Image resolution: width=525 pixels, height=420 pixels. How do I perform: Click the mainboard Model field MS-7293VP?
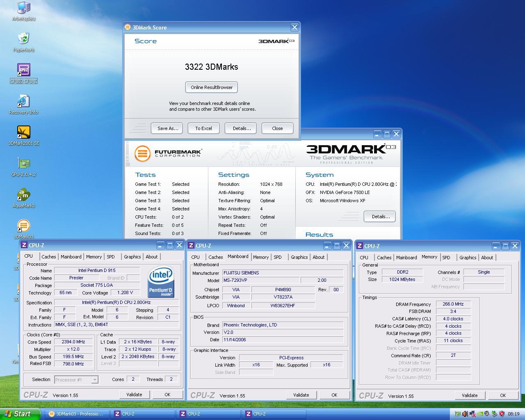coord(260,281)
